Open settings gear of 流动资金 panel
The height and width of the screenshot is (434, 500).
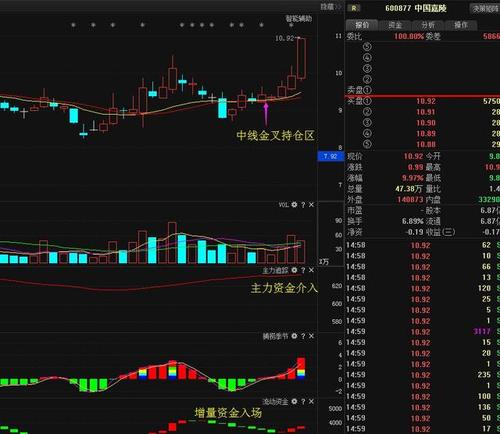[x=294, y=401]
